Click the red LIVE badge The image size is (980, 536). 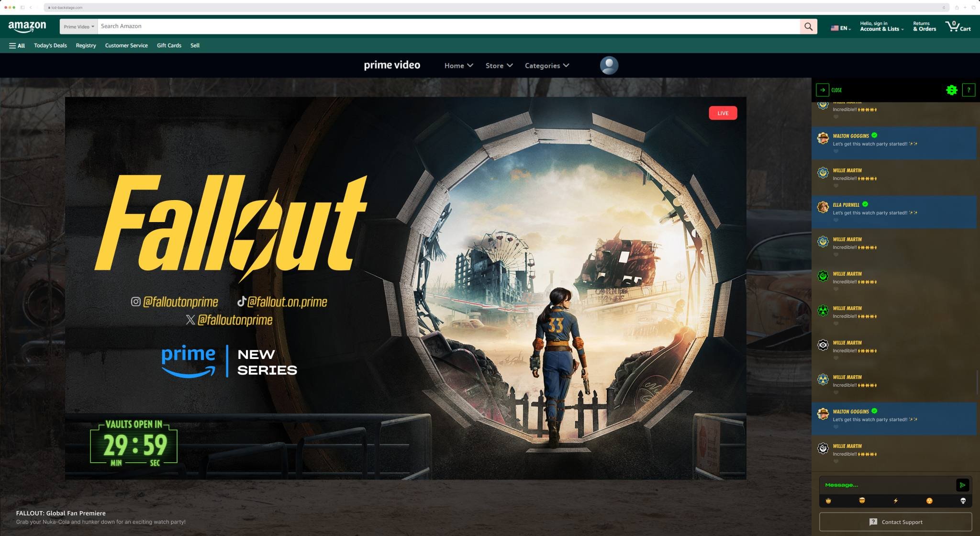click(723, 113)
